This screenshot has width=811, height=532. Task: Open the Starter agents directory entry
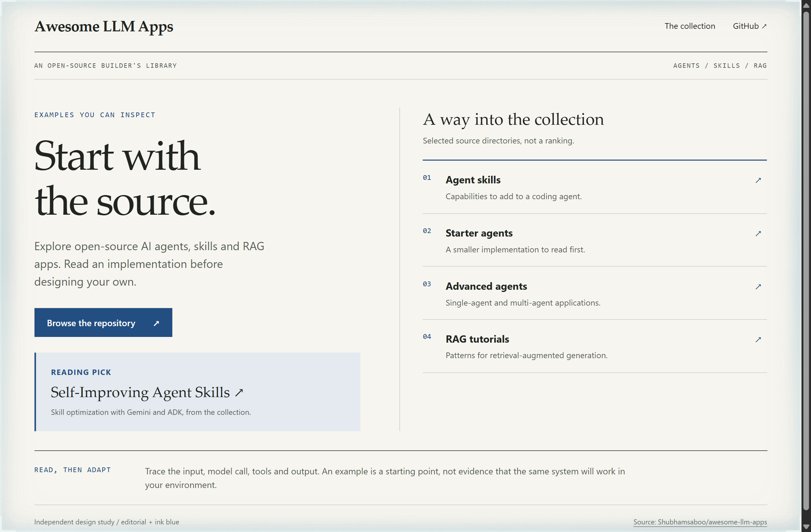pos(595,240)
